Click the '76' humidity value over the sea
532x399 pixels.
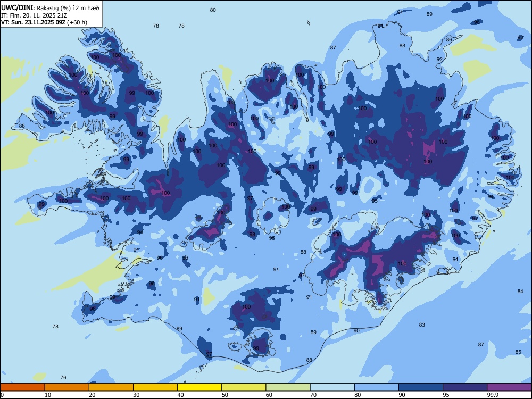coord(63,377)
